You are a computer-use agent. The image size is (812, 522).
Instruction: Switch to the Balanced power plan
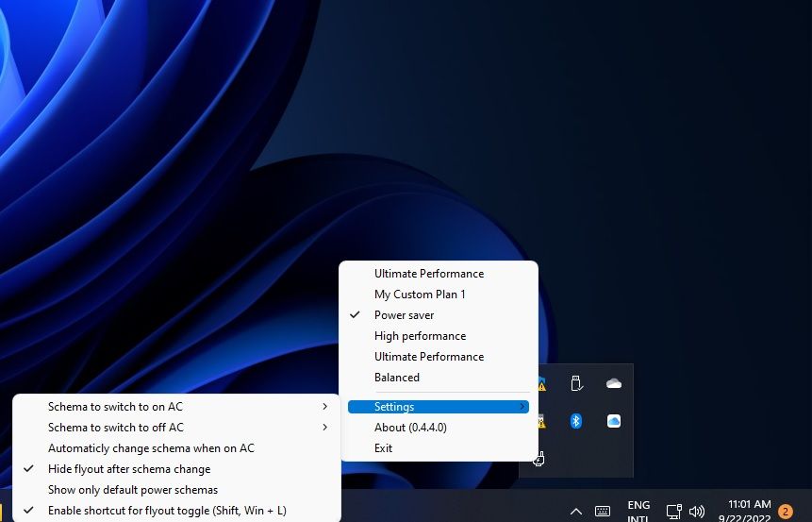click(439, 377)
